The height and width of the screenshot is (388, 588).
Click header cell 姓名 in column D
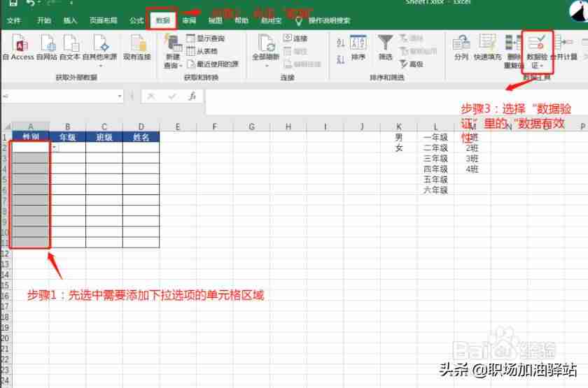(141, 137)
